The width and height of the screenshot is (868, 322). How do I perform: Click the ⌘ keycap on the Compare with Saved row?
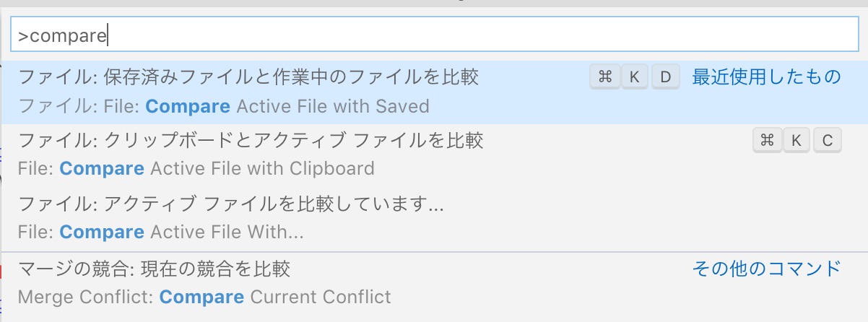point(605,77)
